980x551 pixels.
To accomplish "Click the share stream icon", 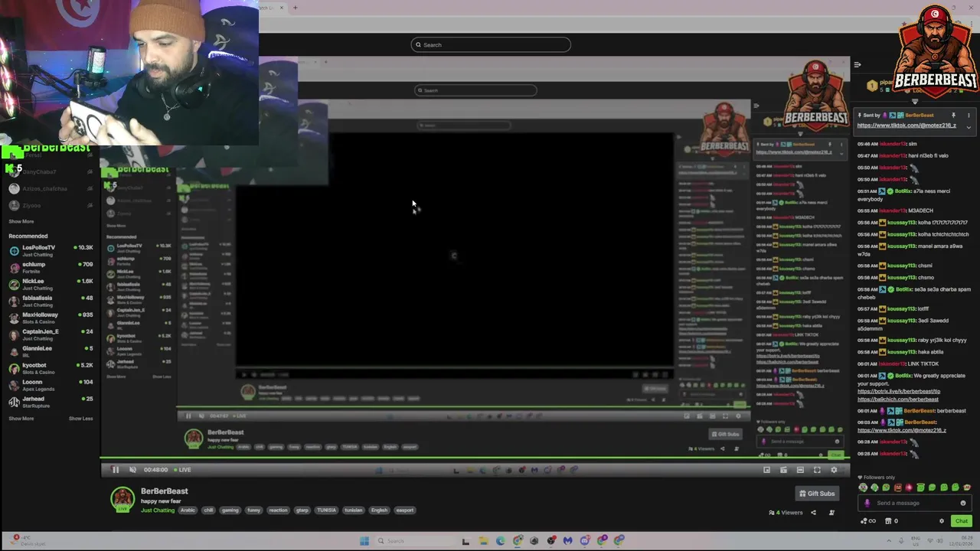I will coord(813,513).
